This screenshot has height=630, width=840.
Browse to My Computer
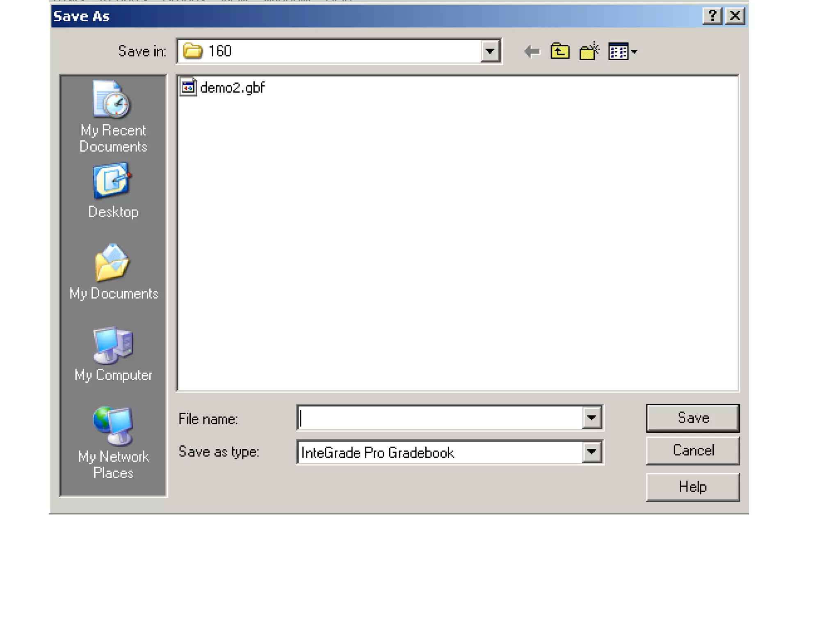pos(113,354)
